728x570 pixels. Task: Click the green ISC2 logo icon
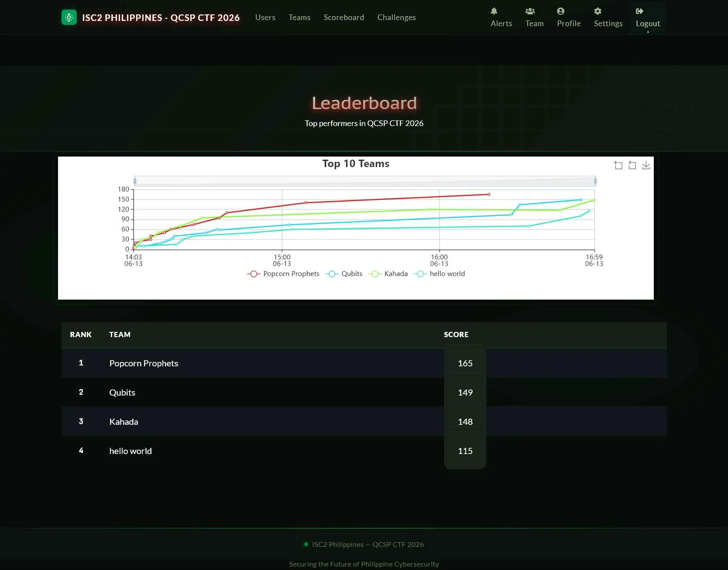(x=69, y=17)
